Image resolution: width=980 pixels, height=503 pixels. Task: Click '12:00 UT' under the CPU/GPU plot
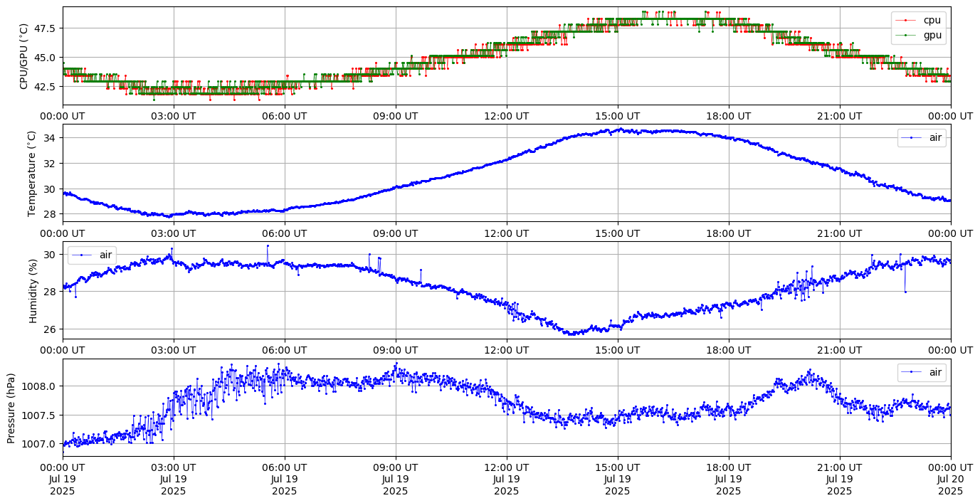point(507,116)
